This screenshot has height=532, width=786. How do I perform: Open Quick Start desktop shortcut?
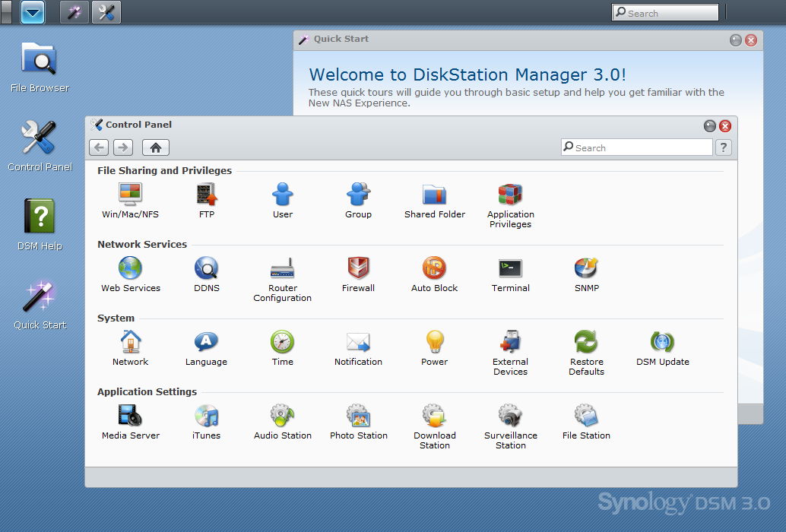pyautogui.click(x=40, y=303)
